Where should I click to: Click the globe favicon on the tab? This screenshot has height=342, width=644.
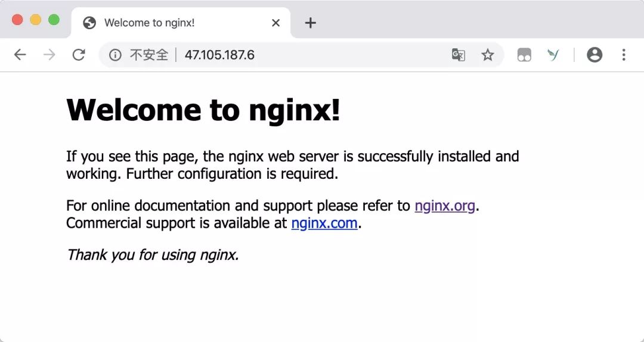(89, 23)
